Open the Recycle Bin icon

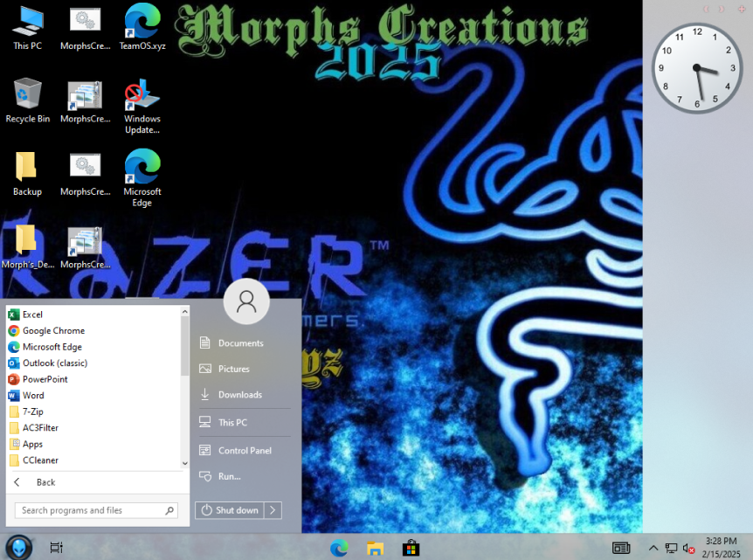pos(27,100)
